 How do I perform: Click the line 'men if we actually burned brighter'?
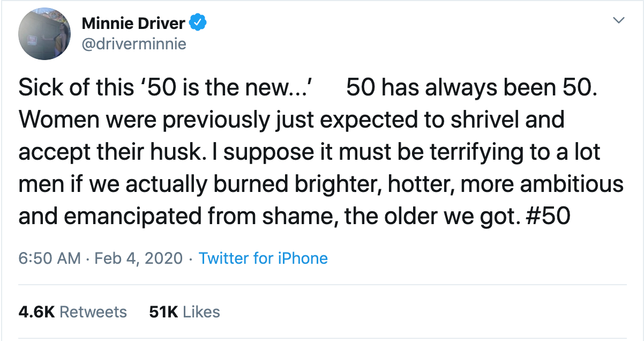point(321,184)
